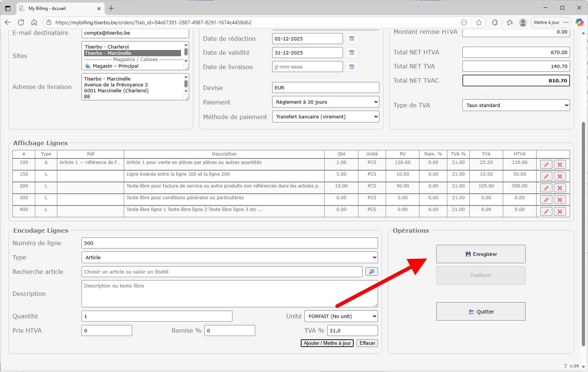Delete line 400 using its red X icon
Image resolution: width=588 pixels, height=372 pixels.
[x=560, y=212]
